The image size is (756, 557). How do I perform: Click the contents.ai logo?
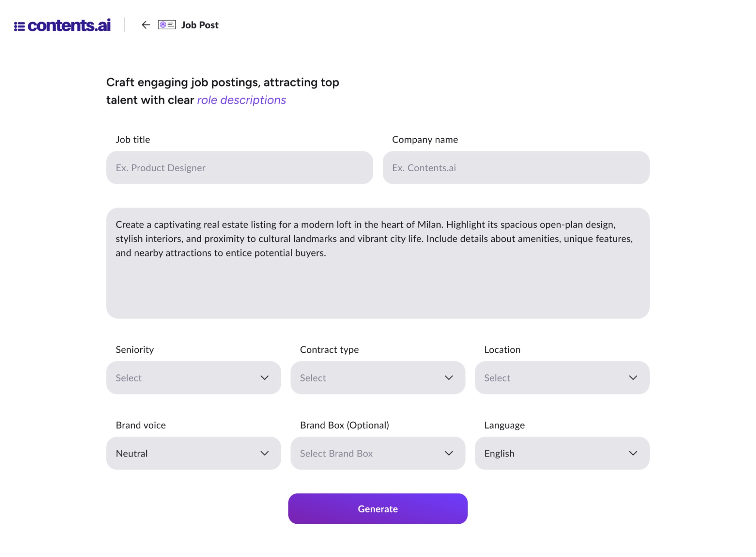click(62, 25)
